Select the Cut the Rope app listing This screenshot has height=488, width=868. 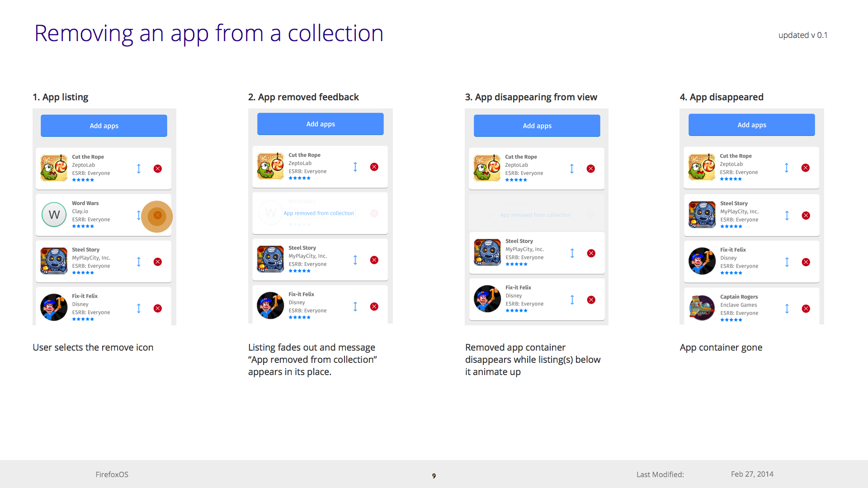pyautogui.click(x=104, y=167)
